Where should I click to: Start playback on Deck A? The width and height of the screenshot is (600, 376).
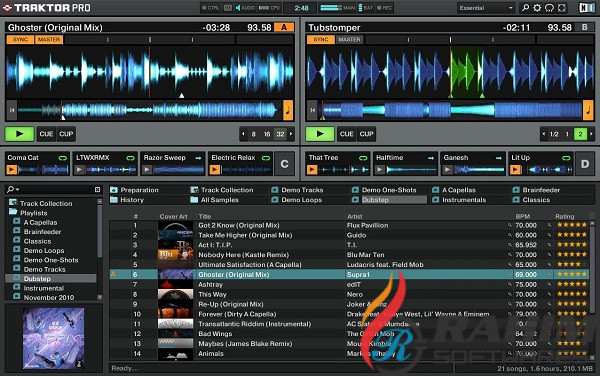(19, 134)
